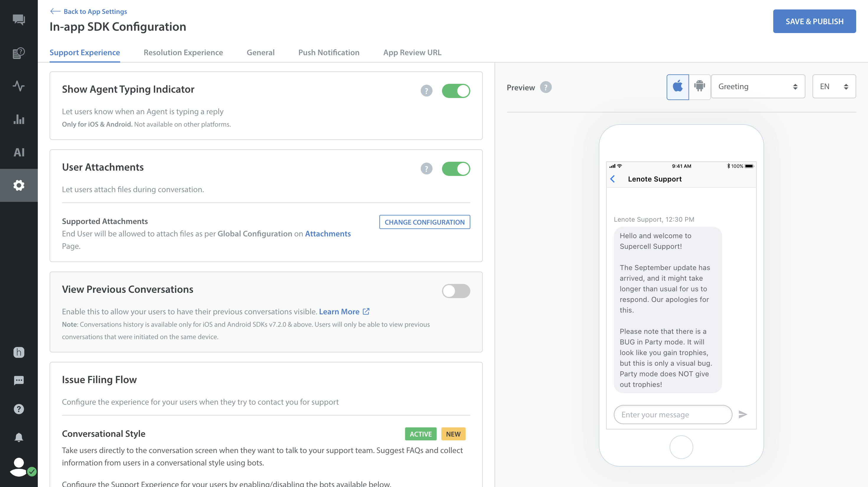
Task: Click the Enter your message field
Action: point(673,415)
